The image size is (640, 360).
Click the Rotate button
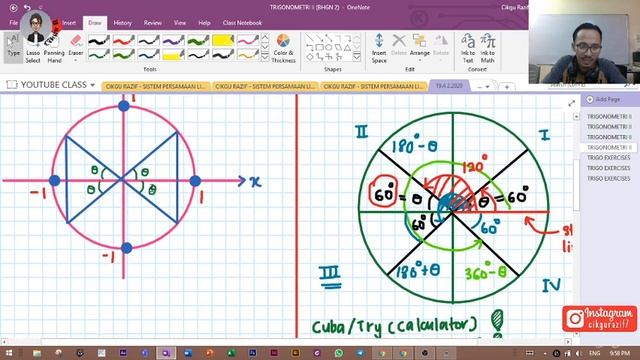pyautogui.click(x=441, y=45)
